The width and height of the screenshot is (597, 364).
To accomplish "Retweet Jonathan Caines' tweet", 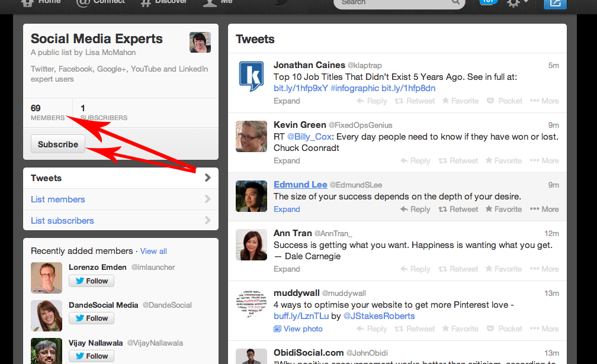I will [x=415, y=101].
